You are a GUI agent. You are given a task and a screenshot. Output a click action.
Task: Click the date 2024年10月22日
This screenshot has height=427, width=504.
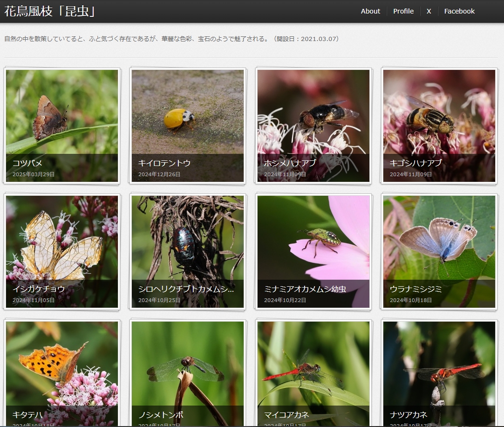click(x=285, y=300)
